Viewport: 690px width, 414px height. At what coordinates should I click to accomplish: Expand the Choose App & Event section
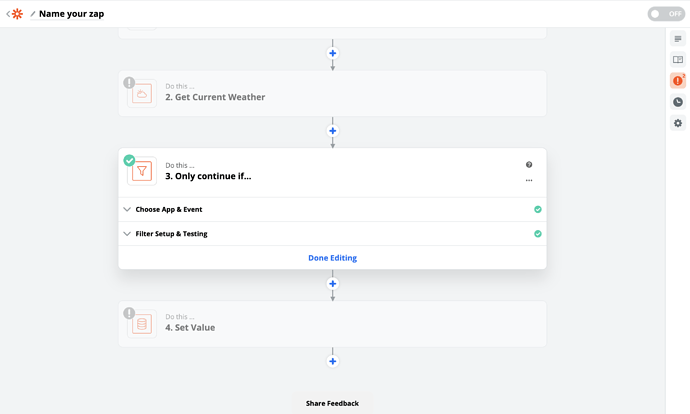tap(332, 209)
